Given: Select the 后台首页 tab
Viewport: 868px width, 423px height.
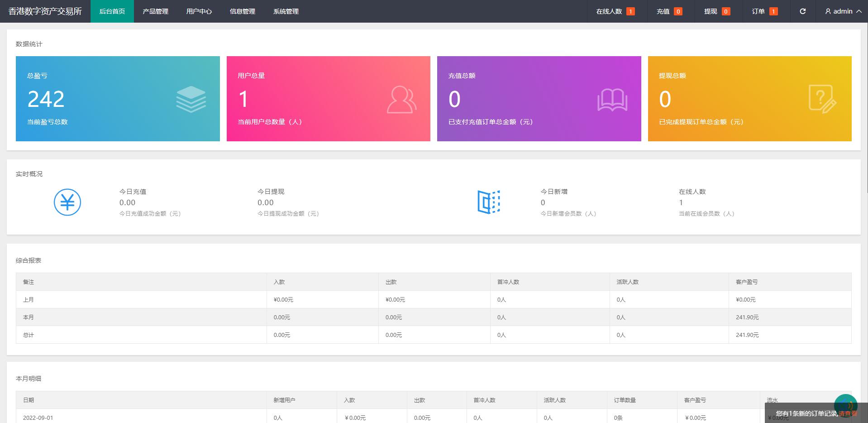Looking at the screenshot, I should click(112, 11).
